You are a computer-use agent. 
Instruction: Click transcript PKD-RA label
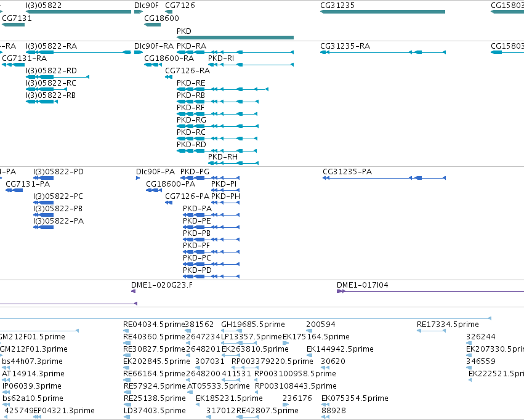click(x=191, y=46)
